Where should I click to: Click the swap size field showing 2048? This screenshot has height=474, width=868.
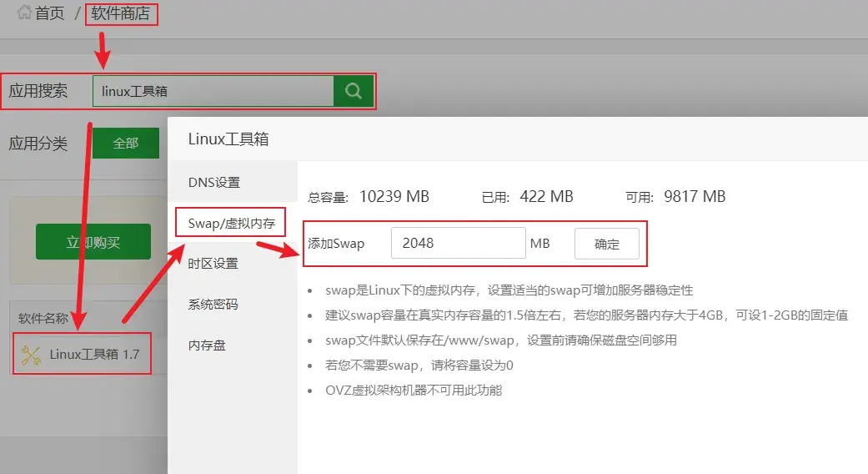click(x=459, y=243)
